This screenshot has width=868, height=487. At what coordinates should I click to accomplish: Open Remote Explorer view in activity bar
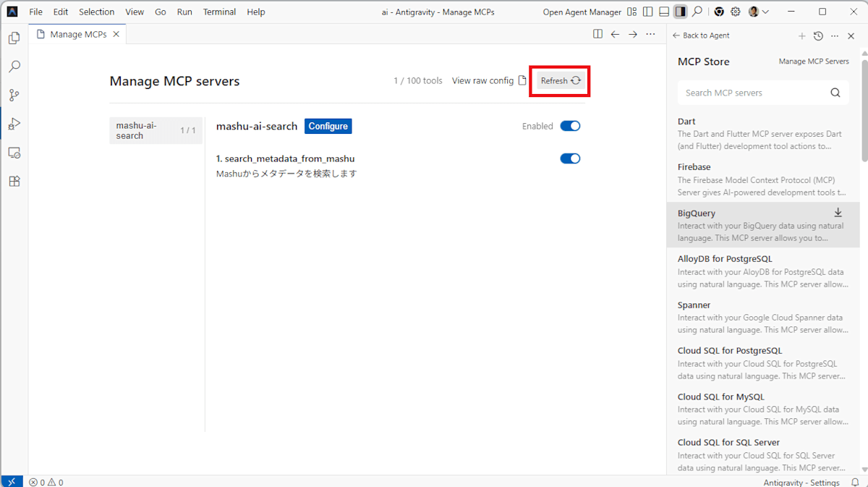(x=14, y=153)
